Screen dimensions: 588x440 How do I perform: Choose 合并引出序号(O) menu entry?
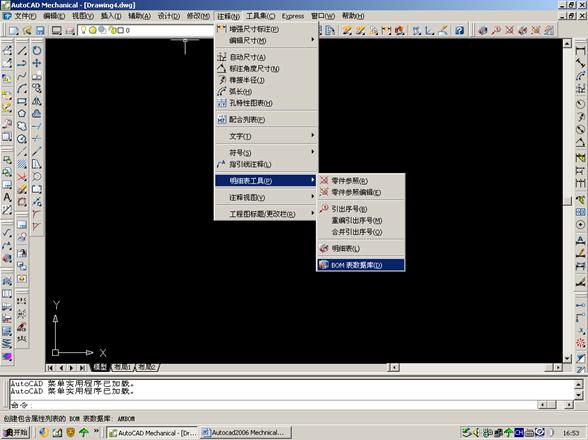point(361,232)
